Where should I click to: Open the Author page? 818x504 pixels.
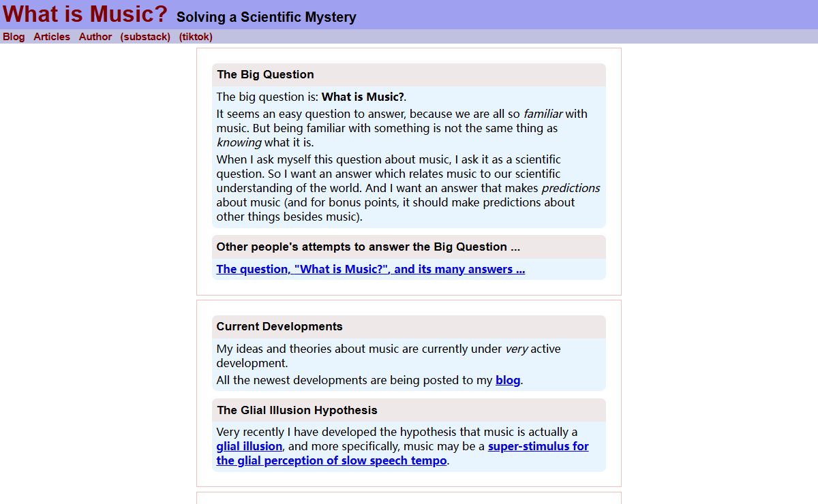95,37
